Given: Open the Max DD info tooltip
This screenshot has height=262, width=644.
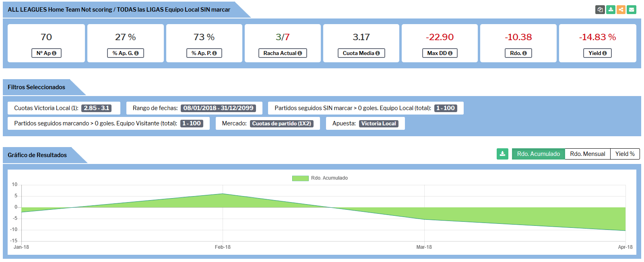Looking at the screenshot, I should 450,53.
